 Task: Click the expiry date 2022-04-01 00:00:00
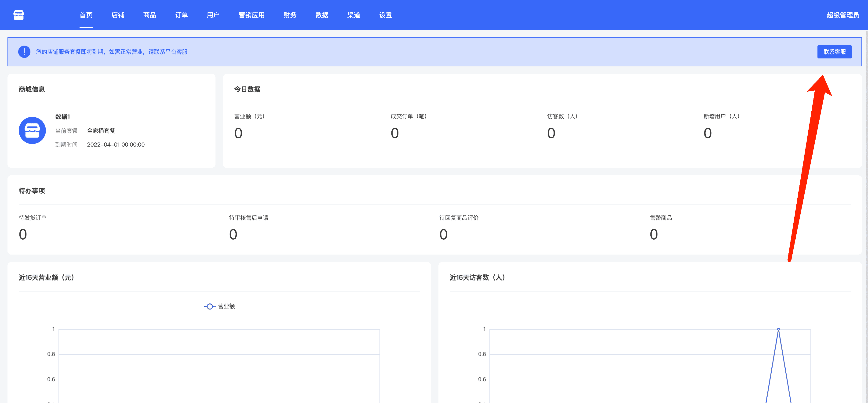(x=116, y=144)
